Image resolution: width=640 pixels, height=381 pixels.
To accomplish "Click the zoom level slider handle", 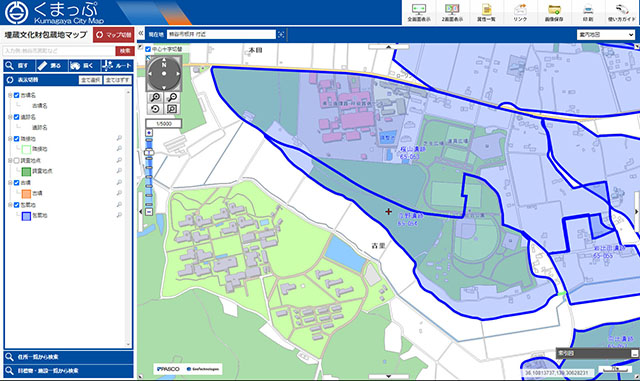I will point(149,152).
